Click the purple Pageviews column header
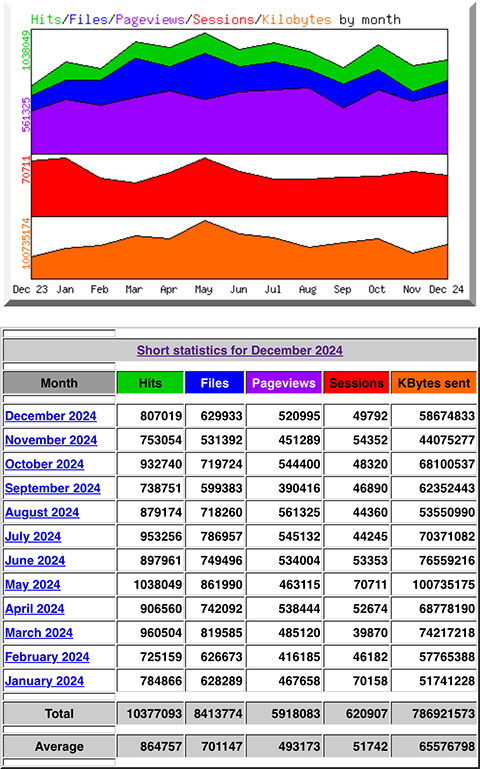Screen dimensions: 480x769 (284, 383)
